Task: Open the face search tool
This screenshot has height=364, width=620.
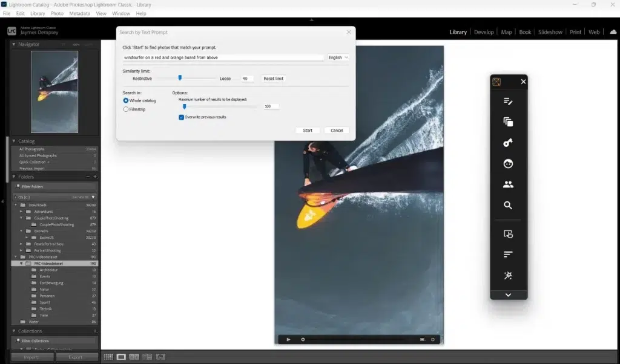Action: click(507, 163)
